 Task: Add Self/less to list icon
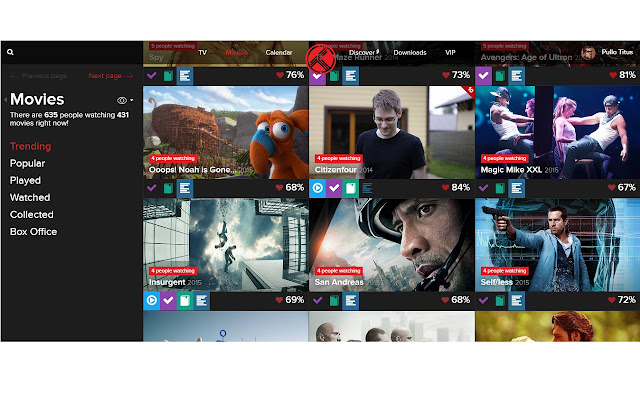[x=516, y=301]
